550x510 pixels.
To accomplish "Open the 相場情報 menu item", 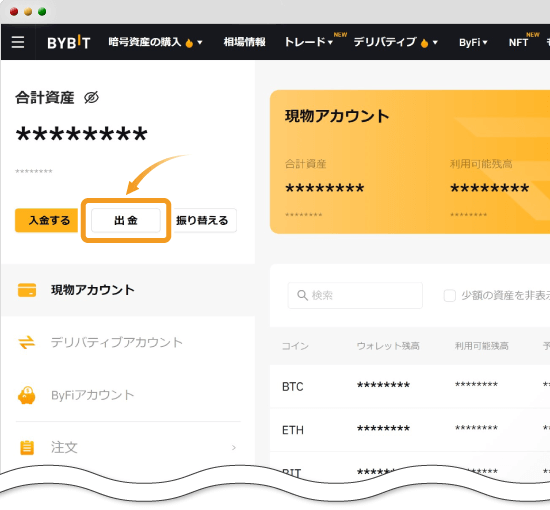I will (x=244, y=42).
